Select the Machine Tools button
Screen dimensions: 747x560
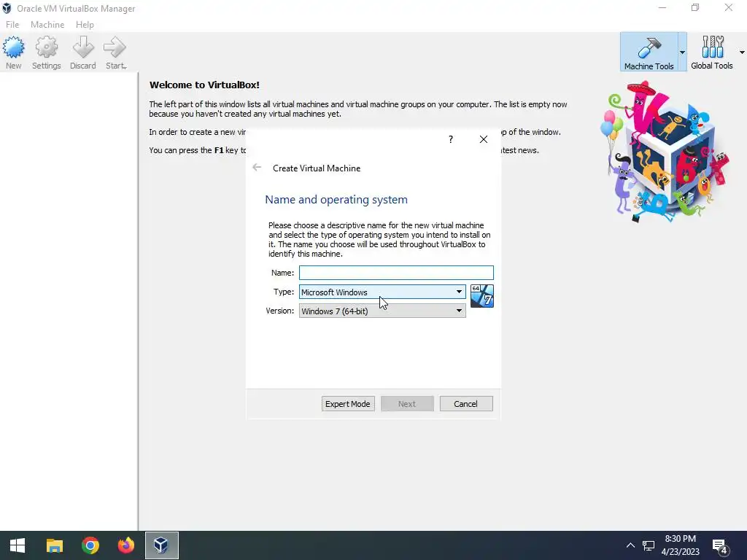tap(649, 52)
